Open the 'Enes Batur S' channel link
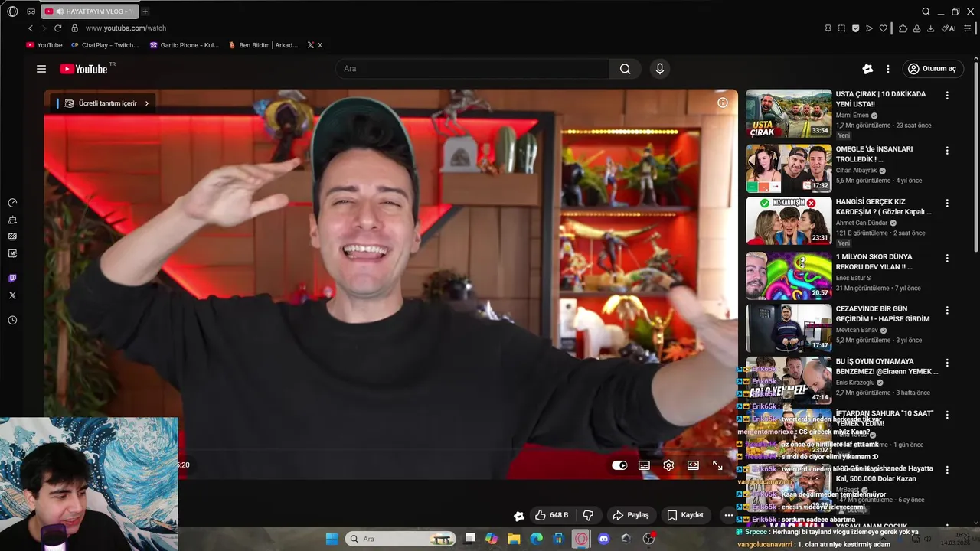The height and width of the screenshot is (551, 980). pyautogui.click(x=853, y=278)
